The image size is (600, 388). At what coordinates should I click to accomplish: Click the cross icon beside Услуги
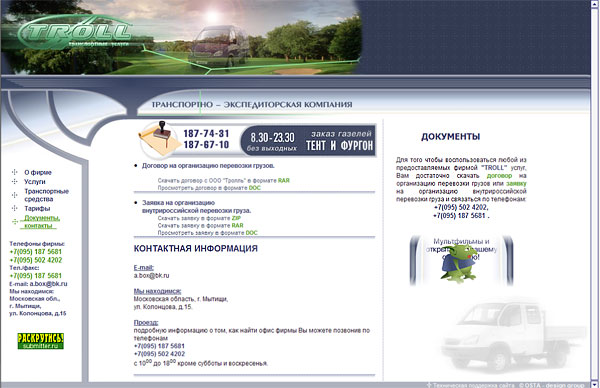[x=15, y=181]
